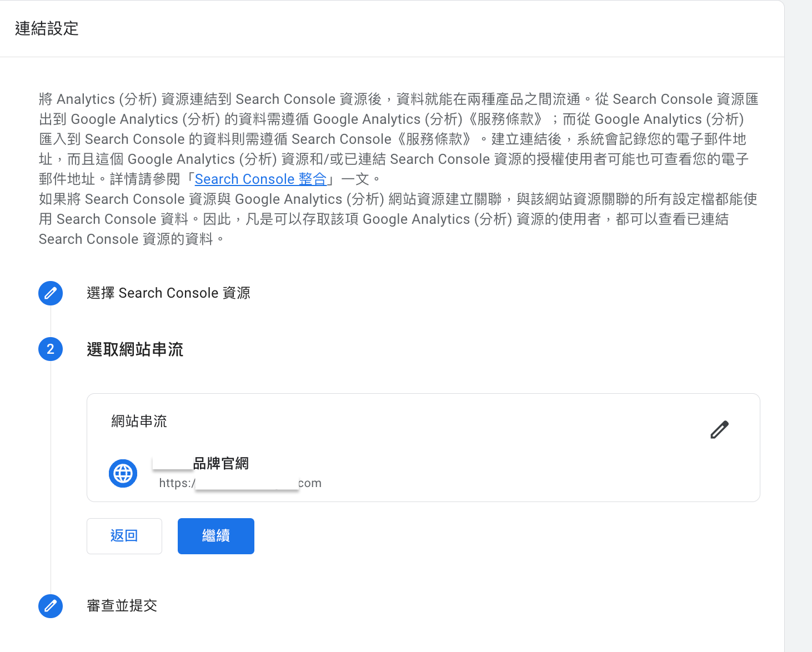
Task: Select the 選擇 Search Console 資源 step title
Action: click(168, 293)
